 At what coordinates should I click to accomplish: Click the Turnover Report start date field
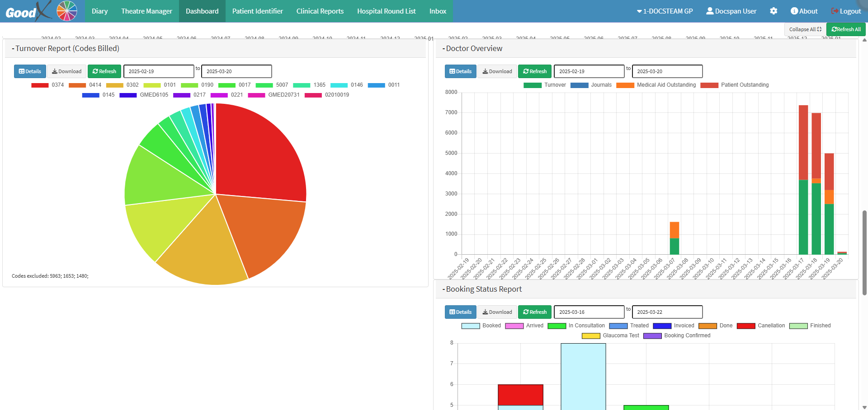158,71
